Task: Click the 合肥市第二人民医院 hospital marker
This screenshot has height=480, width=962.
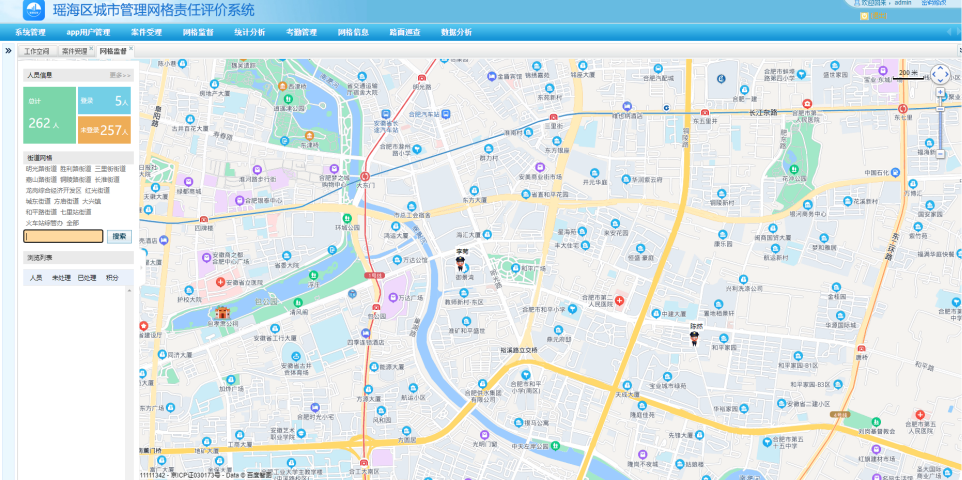Action: 619,300
